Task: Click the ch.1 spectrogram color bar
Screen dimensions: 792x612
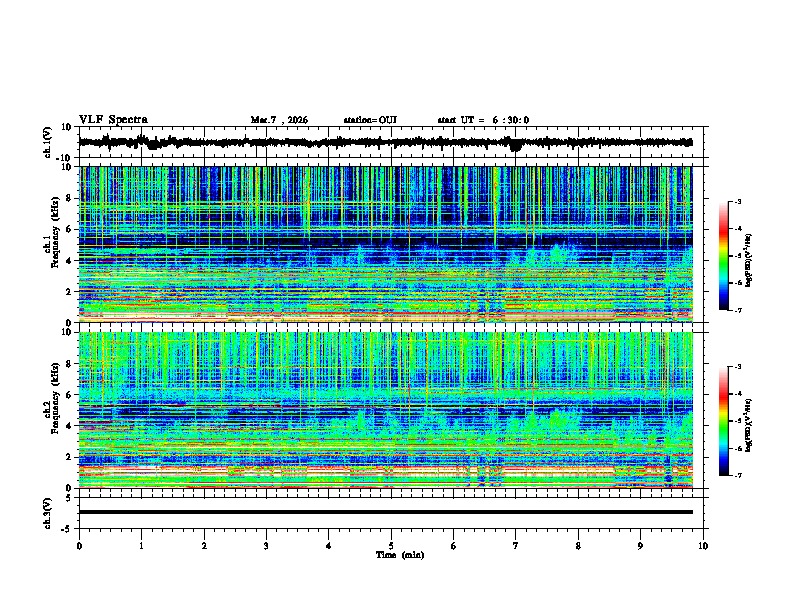Action: [724, 256]
